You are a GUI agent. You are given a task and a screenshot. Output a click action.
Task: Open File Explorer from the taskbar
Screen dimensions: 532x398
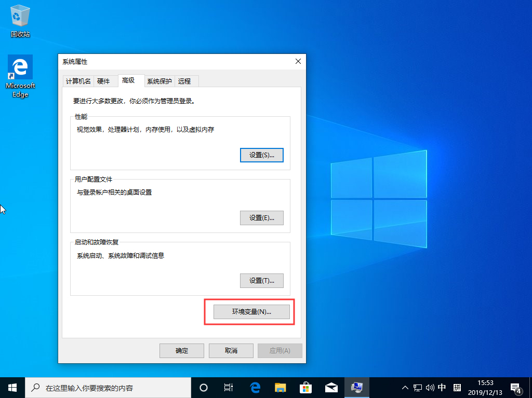click(x=280, y=387)
